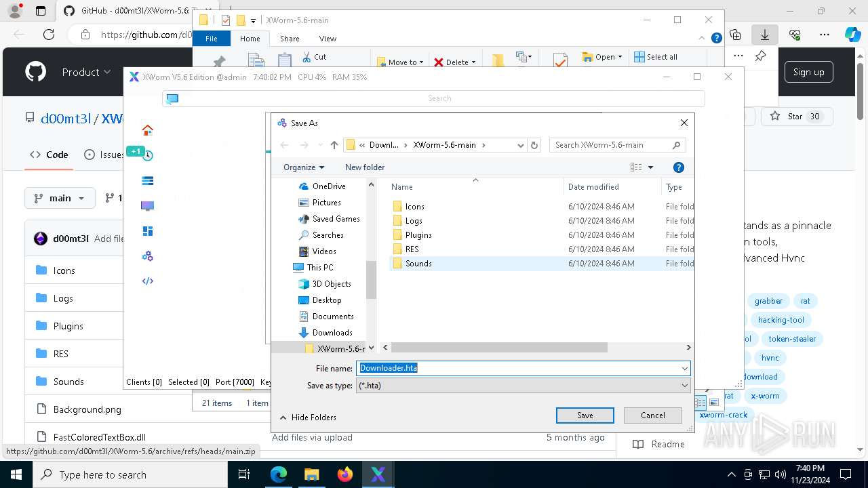
Task: Star the repository on GitHub
Action: pos(796,117)
